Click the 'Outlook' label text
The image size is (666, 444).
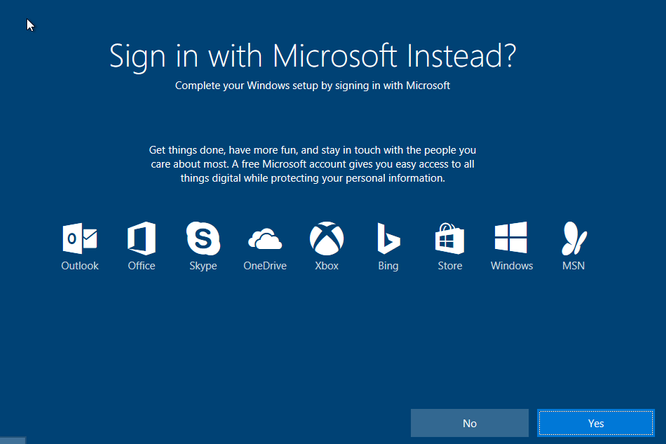click(x=80, y=266)
